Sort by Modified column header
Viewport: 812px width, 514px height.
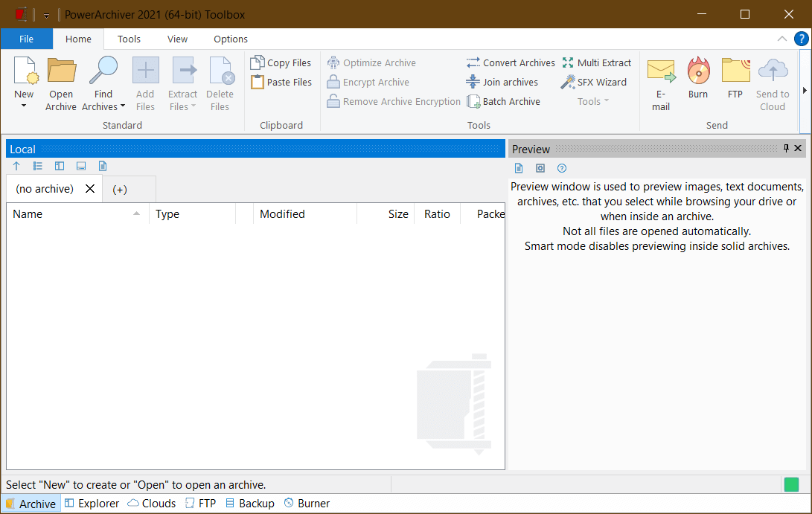304,214
